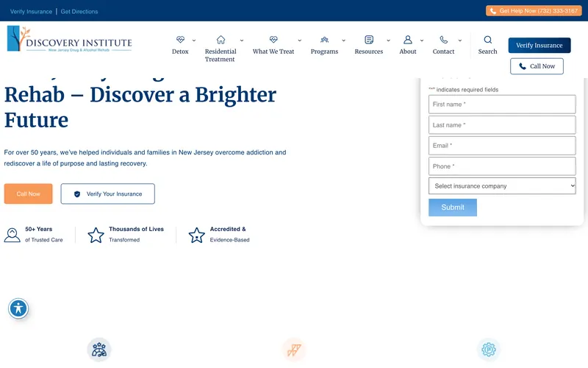
Task: Open the Residential Treatment menu item
Action: 220,55
